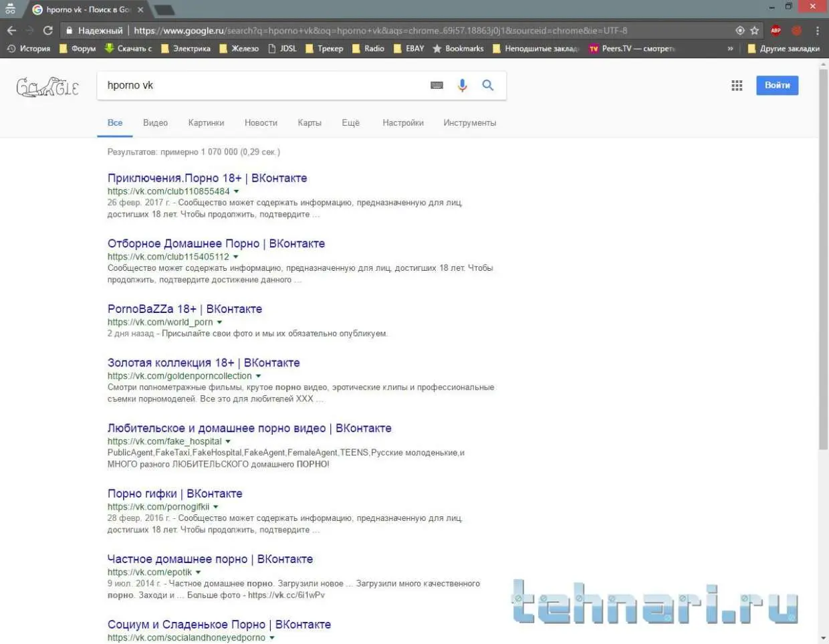Screen dimensions: 829x644
Task: Click the Войти sign-in button
Action: tap(777, 85)
